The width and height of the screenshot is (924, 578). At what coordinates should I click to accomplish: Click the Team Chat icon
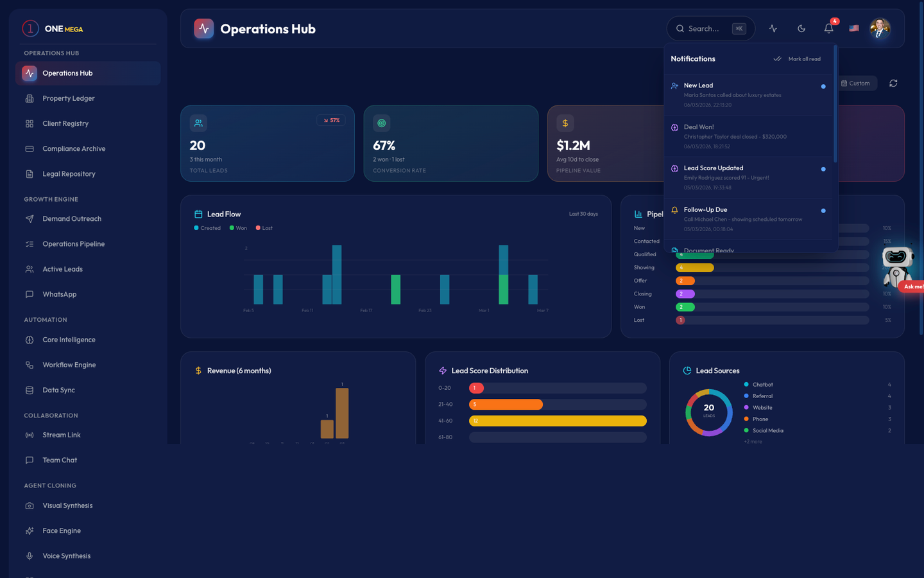(30, 460)
